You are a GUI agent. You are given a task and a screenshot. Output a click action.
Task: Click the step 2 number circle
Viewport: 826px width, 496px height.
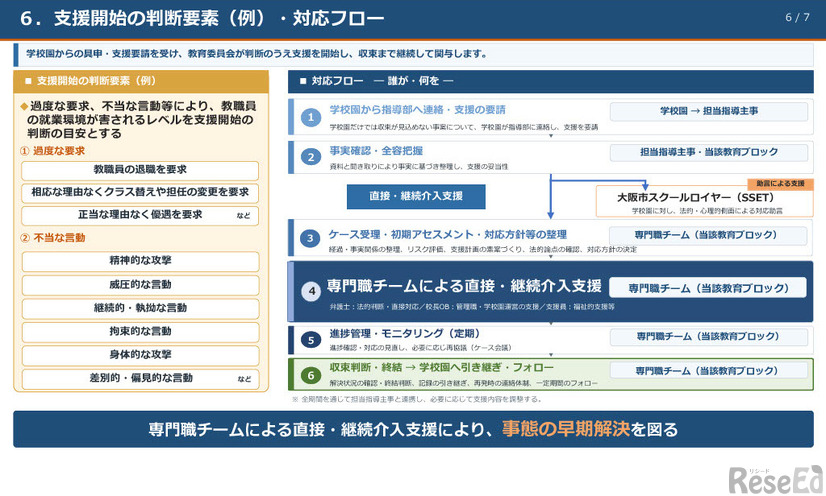(311, 157)
